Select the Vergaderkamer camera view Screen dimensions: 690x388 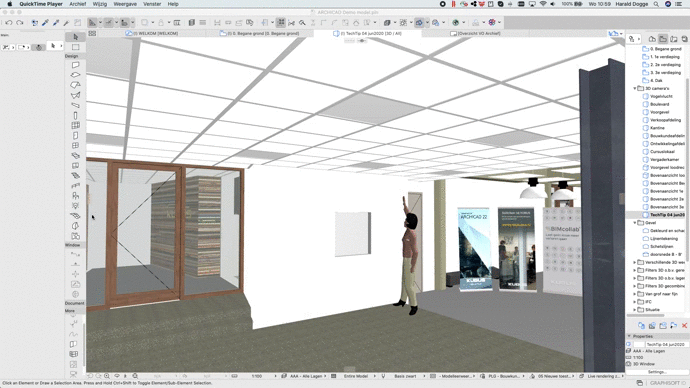tap(664, 160)
